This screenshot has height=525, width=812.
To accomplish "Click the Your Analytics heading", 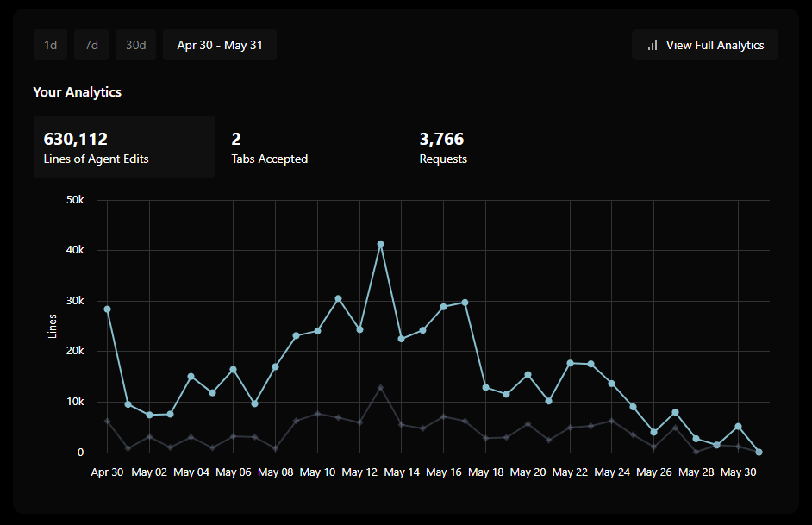I will [78, 92].
